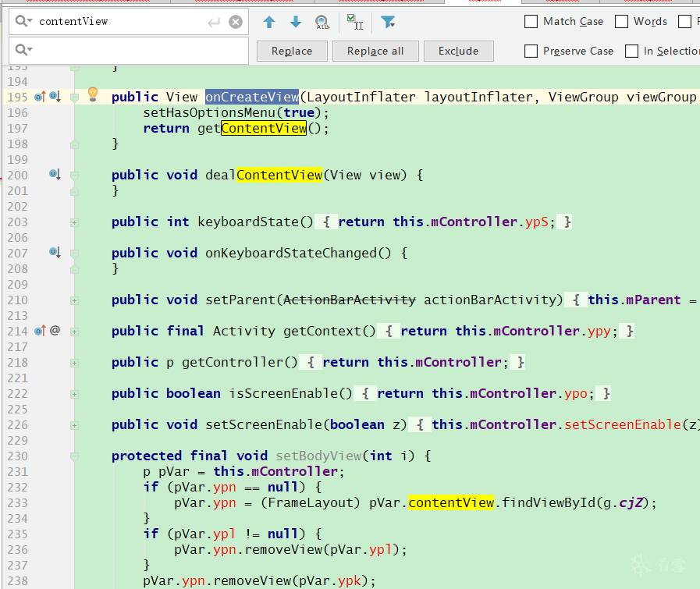Click the ypS field reference
Image resolution: width=700 pixels, height=589 pixels.
(536, 222)
